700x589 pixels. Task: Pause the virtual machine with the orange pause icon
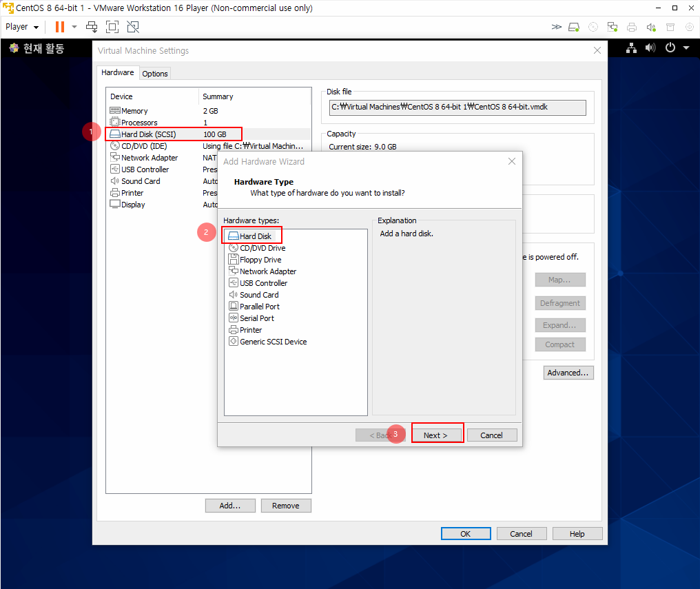coord(60,28)
